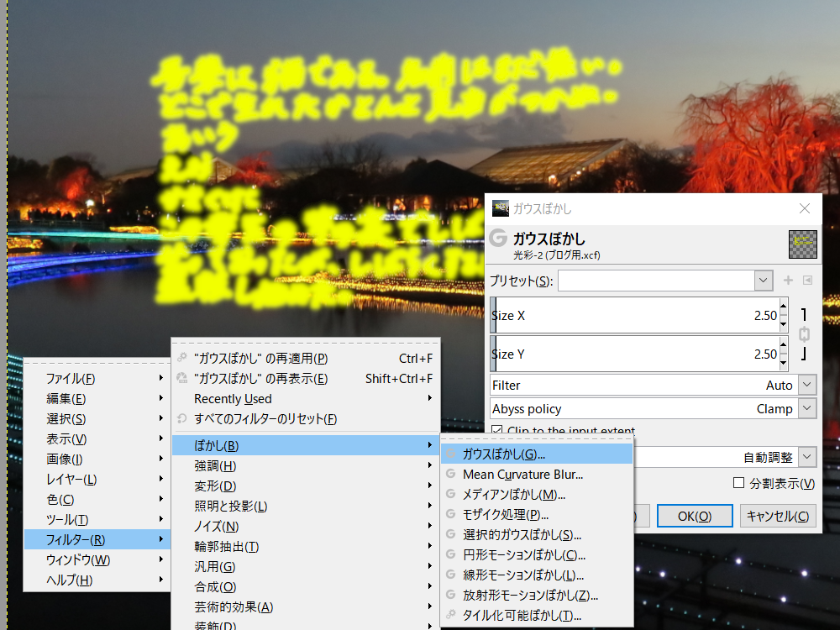Click the OK button
The width and height of the screenshot is (840, 630).
[x=695, y=515]
